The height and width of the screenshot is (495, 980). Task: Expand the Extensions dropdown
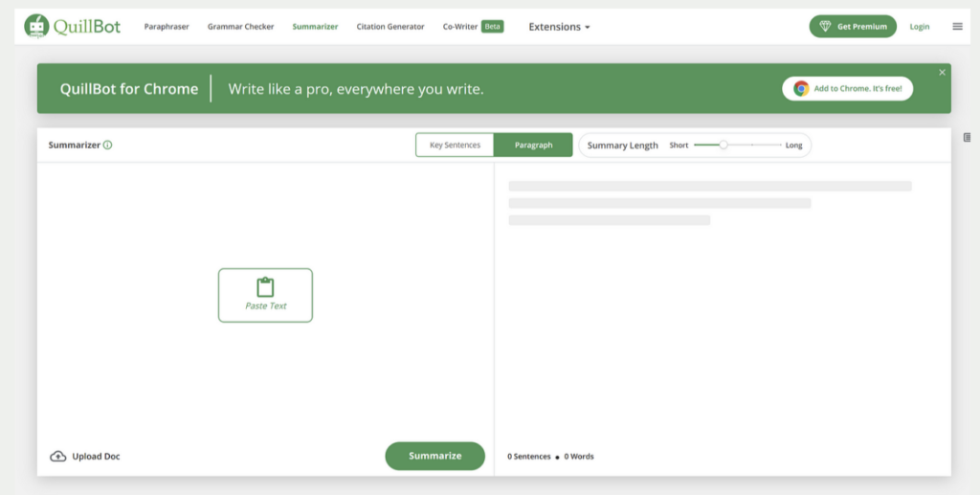click(x=559, y=27)
